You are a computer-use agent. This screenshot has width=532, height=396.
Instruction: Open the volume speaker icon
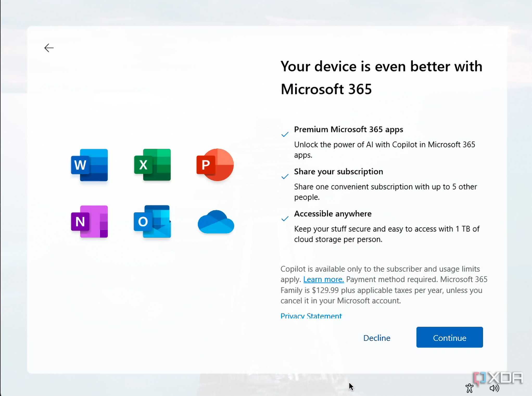coord(494,388)
